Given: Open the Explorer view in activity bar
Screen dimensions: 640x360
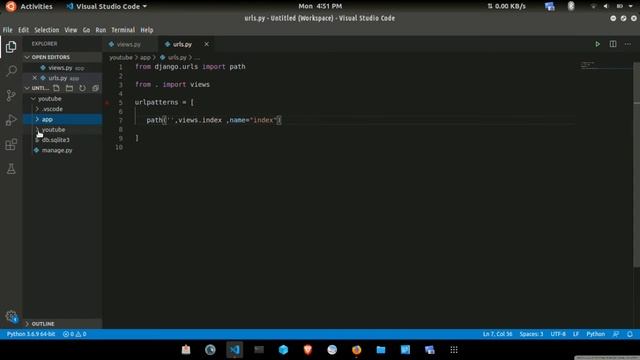Looking at the screenshot, I should coord(11,47).
